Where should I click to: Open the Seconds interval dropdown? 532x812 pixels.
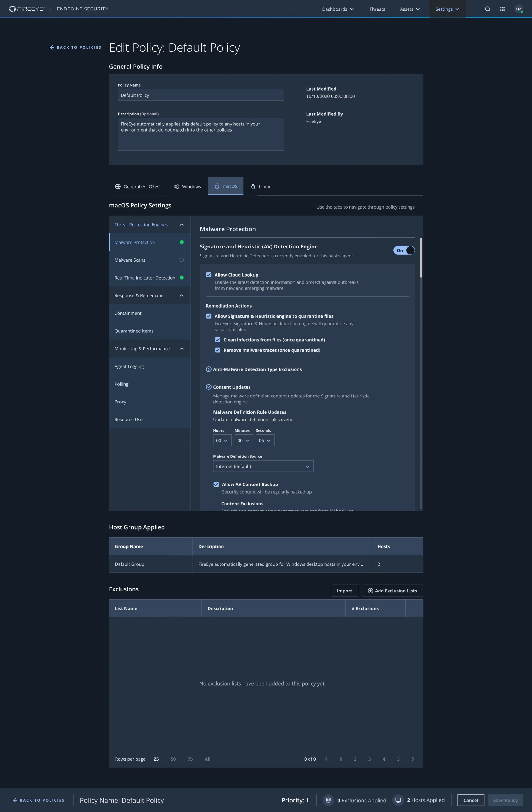click(x=265, y=440)
